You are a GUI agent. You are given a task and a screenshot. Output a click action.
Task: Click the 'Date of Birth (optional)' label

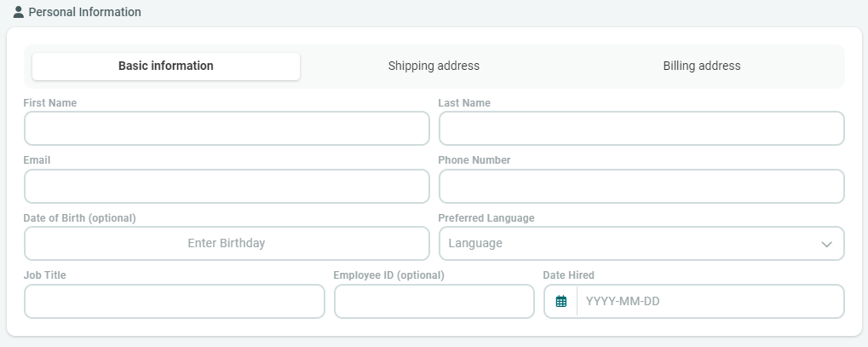click(79, 218)
